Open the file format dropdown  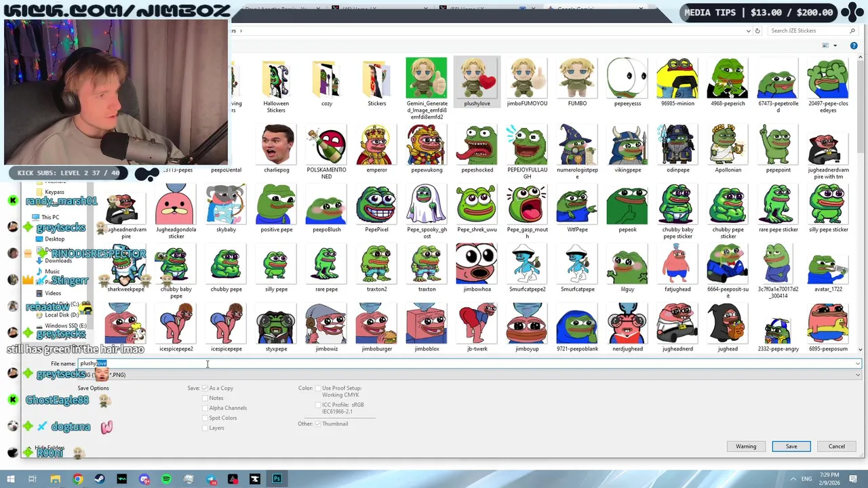[x=858, y=375]
